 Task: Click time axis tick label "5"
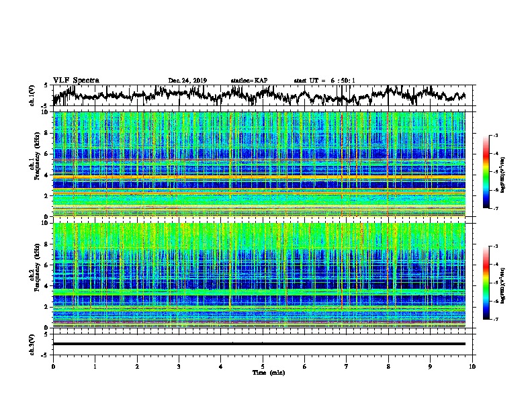click(263, 367)
